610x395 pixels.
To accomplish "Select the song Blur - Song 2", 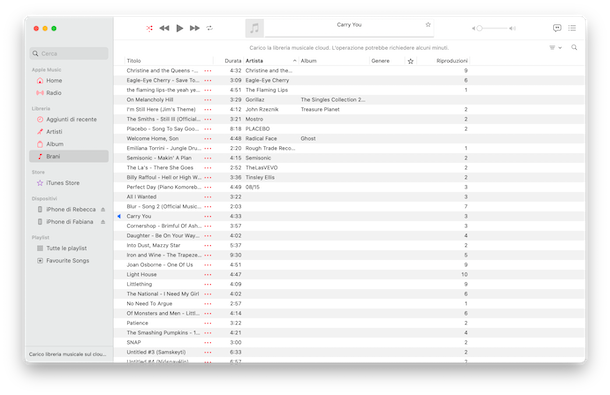I will pos(164,207).
